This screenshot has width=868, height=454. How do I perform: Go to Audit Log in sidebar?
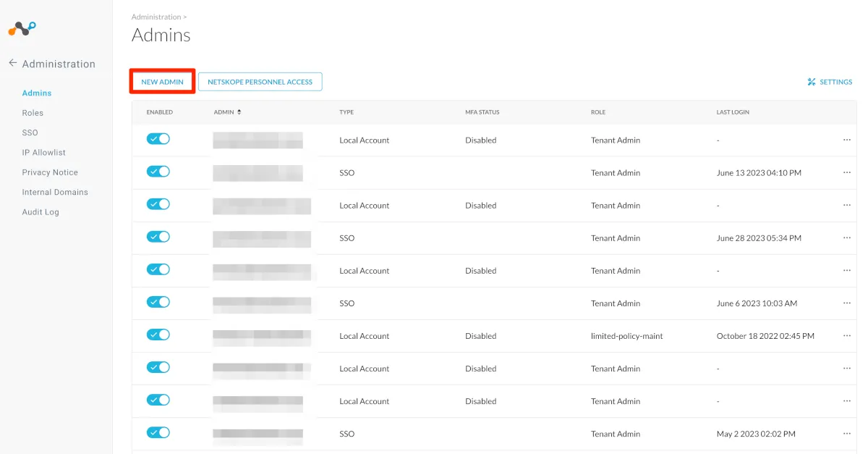point(41,212)
